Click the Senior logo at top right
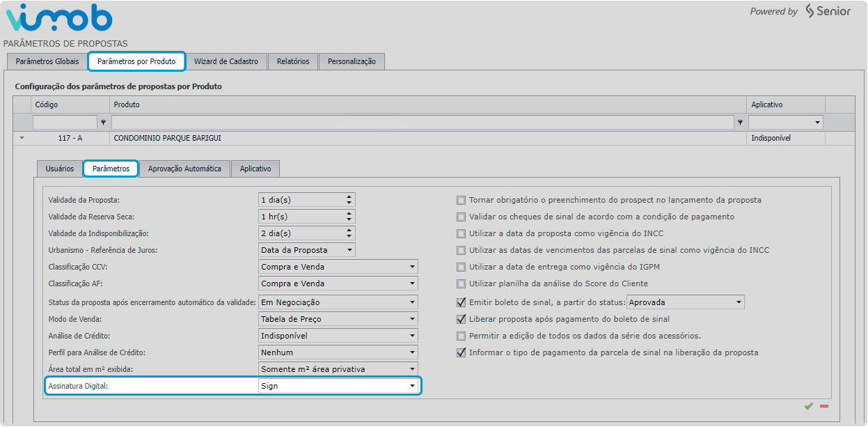868x427 pixels. tap(828, 11)
